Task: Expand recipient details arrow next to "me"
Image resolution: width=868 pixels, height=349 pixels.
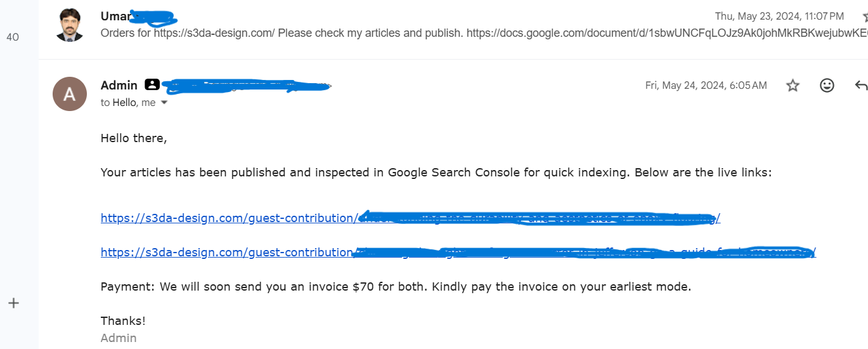Action: click(x=164, y=103)
